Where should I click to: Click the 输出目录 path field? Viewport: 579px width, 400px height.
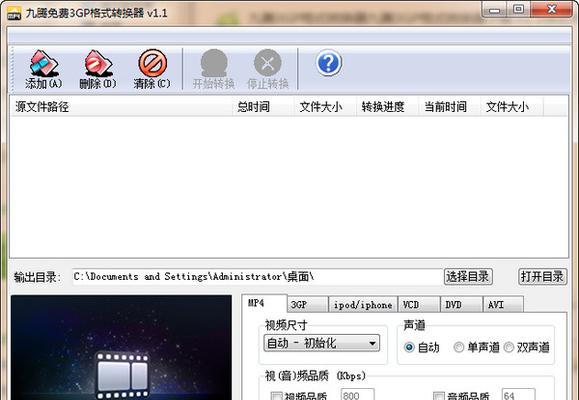coord(257,277)
